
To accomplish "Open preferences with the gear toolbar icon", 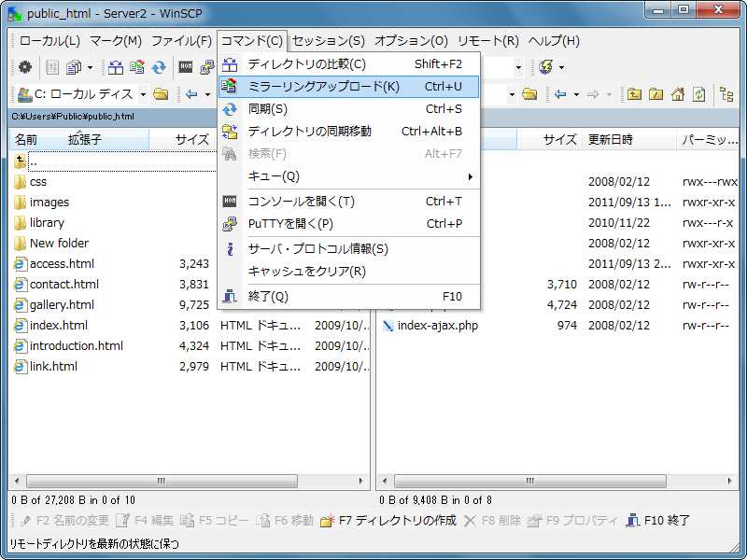I will tap(25, 67).
